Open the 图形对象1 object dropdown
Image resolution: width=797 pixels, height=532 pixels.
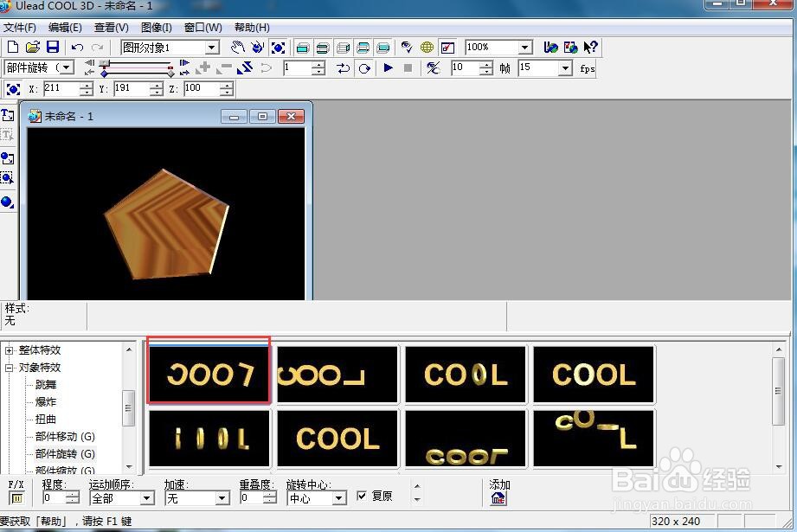[x=211, y=48]
